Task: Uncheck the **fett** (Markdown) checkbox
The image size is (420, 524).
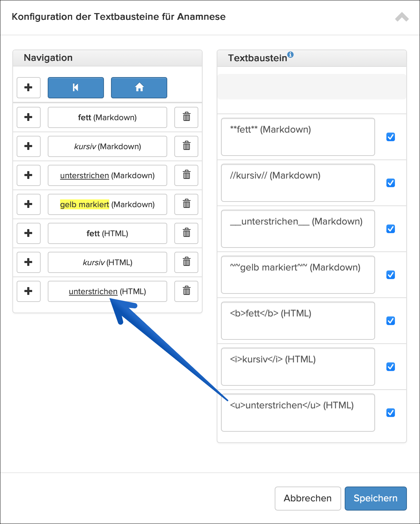Action: tap(391, 137)
